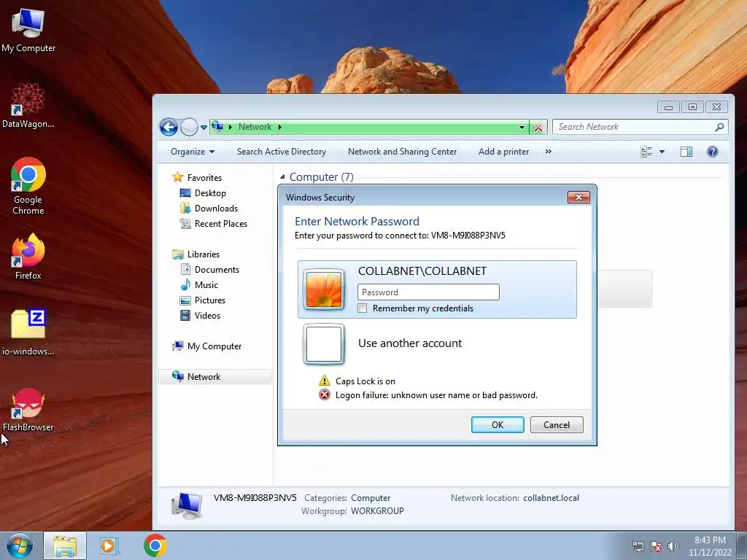The image size is (747, 560).
Task: Open recent pages dropdown arrow
Action: click(x=204, y=128)
